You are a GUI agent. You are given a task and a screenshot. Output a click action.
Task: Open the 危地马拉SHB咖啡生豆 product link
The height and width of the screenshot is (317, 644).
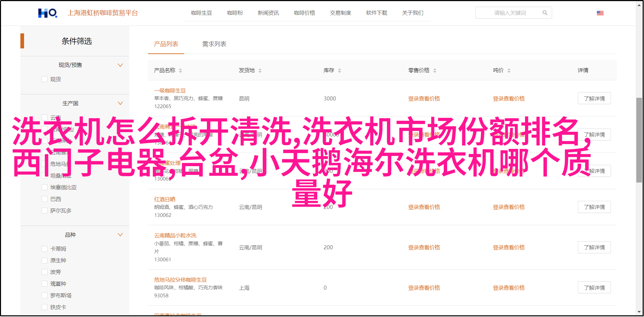(180, 280)
